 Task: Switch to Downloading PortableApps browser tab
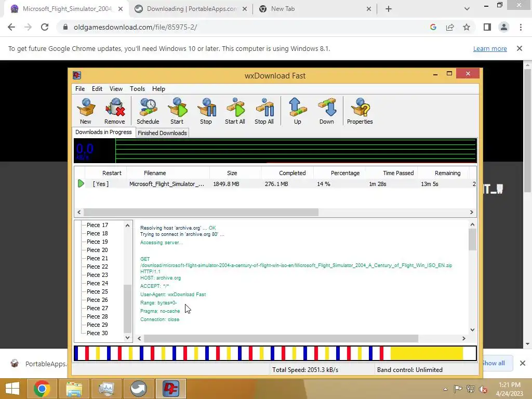click(191, 9)
